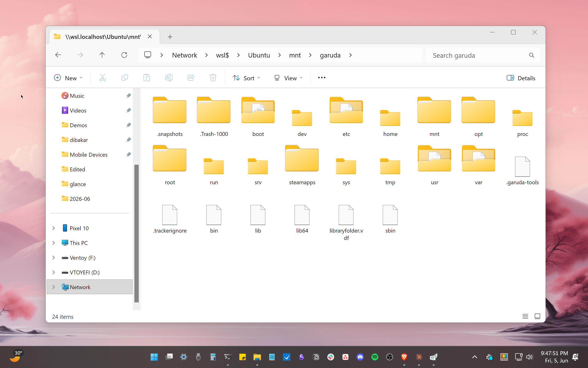
Task: Click the Rename icon in toolbar
Action: 169,78
